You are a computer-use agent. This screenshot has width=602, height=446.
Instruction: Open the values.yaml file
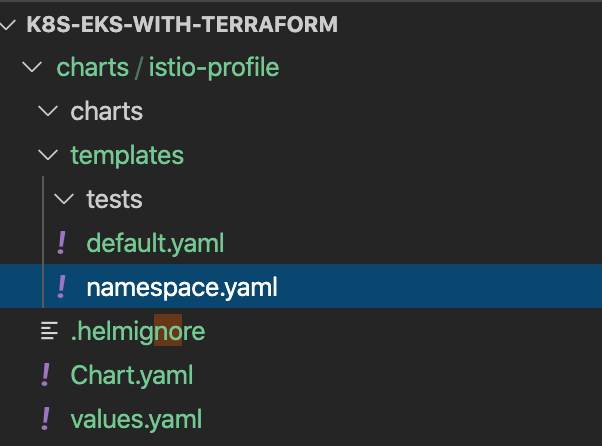coord(136,418)
